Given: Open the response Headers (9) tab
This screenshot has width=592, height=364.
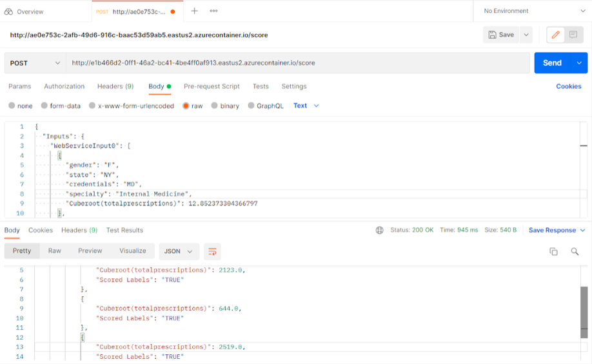Looking at the screenshot, I should [79, 230].
